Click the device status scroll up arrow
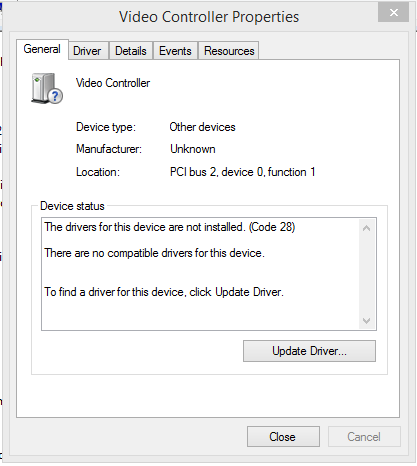417x466 pixels. pos(367,228)
